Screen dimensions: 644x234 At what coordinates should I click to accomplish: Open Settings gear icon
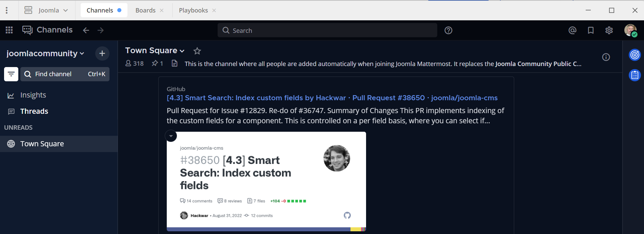(609, 30)
